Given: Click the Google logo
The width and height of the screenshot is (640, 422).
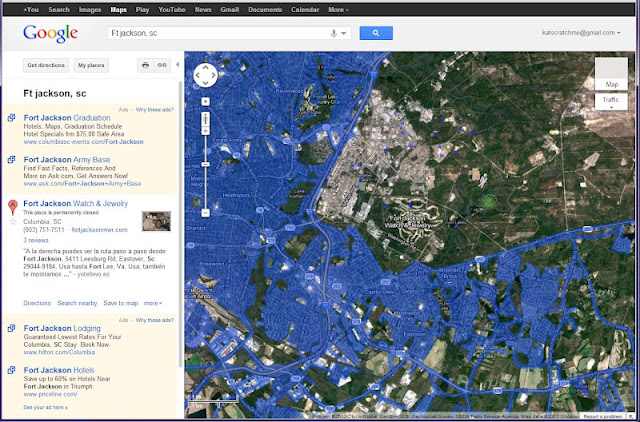Looking at the screenshot, I should [50, 33].
